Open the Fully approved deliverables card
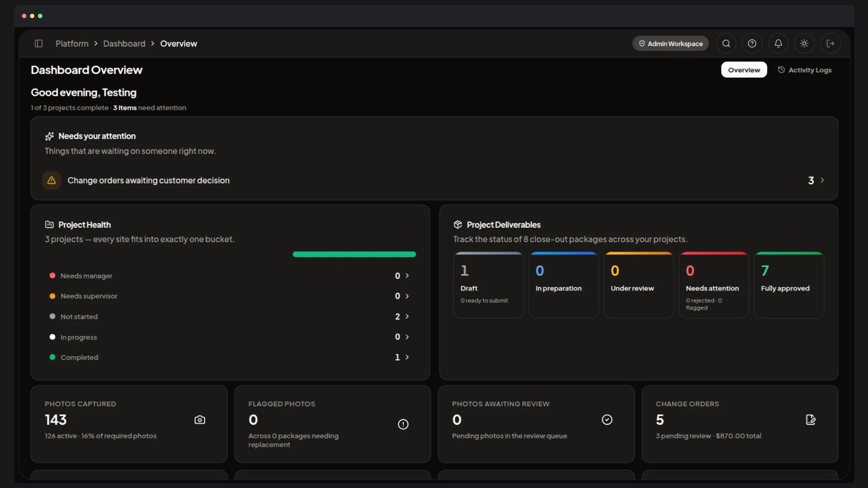The image size is (868, 488). point(789,285)
